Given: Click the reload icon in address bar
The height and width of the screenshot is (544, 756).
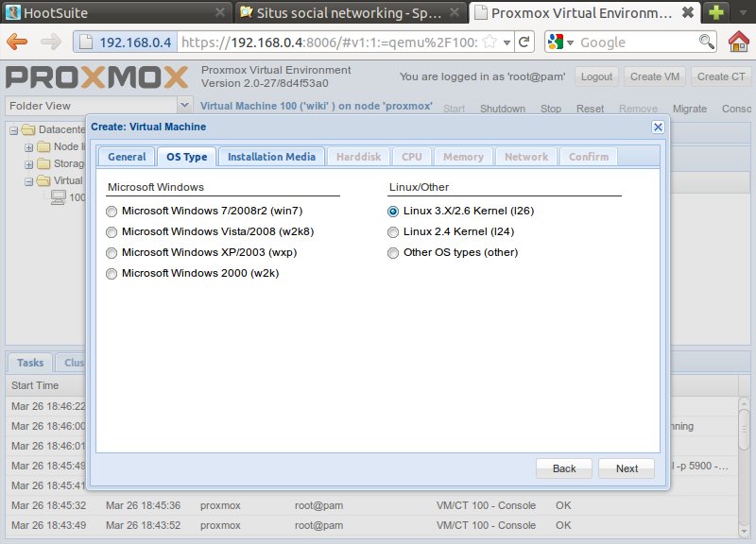Looking at the screenshot, I should pyautogui.click(x=527, y=42).
